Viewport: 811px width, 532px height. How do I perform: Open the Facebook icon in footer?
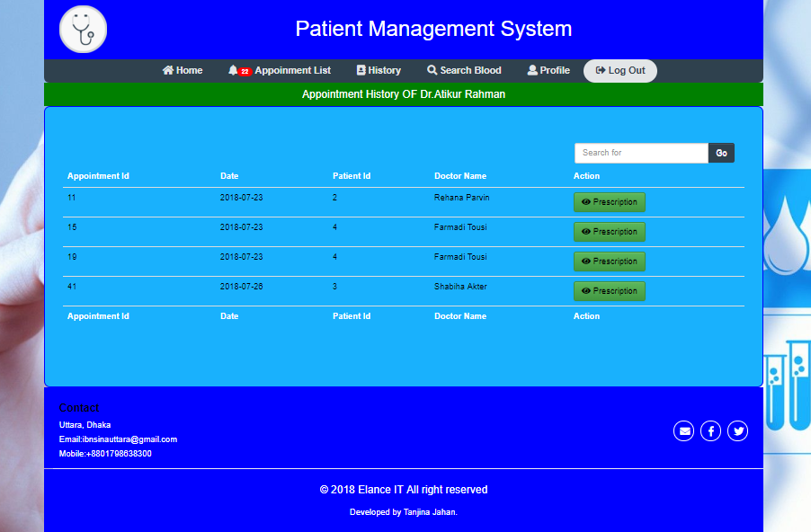(x=710, y=430)
